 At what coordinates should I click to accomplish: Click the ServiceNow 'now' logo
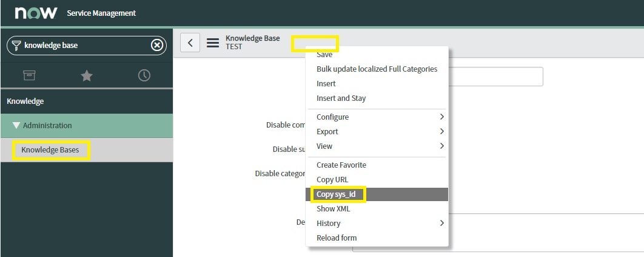tap(36, 13)
